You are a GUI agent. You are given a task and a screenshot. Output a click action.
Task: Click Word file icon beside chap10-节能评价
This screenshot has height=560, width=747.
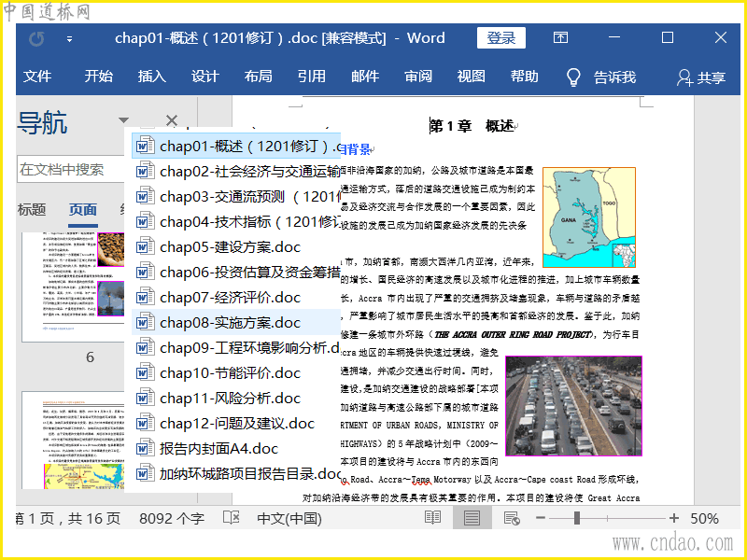point(145,372)
